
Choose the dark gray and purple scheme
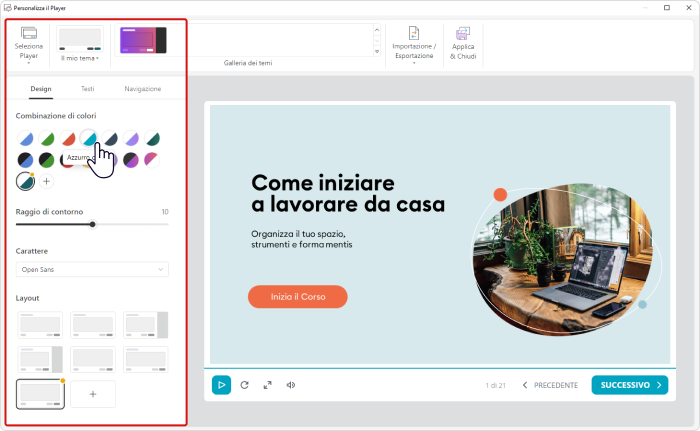pos(131,160)
